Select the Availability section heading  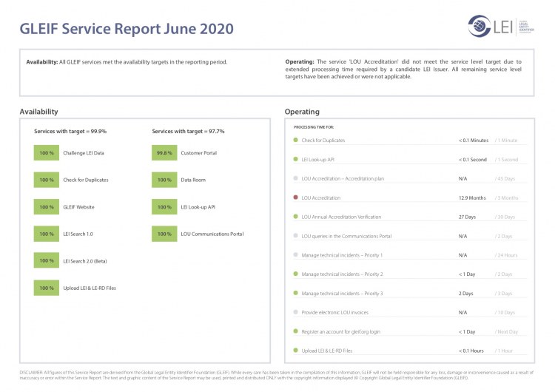pyautogui.click(x=38, y=112)
